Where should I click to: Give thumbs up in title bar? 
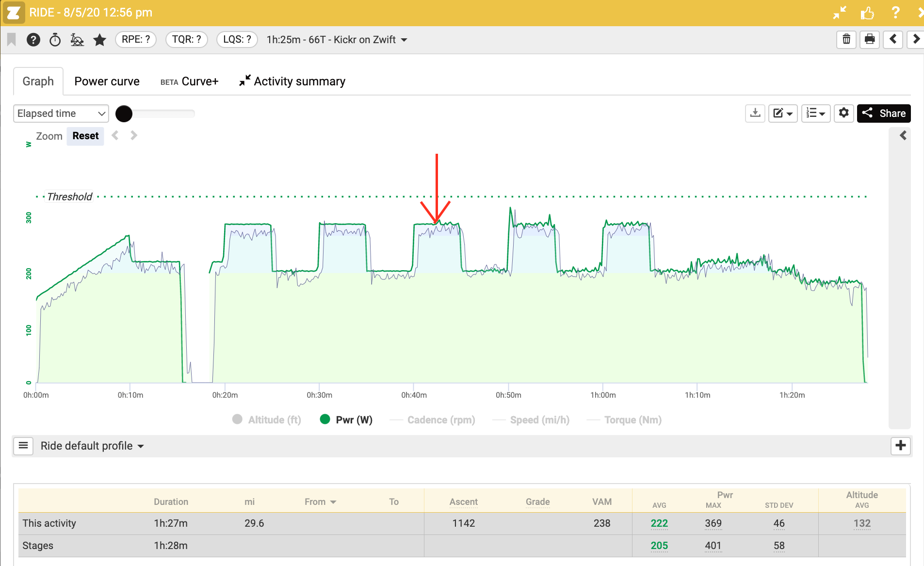(x=867, y=13)
